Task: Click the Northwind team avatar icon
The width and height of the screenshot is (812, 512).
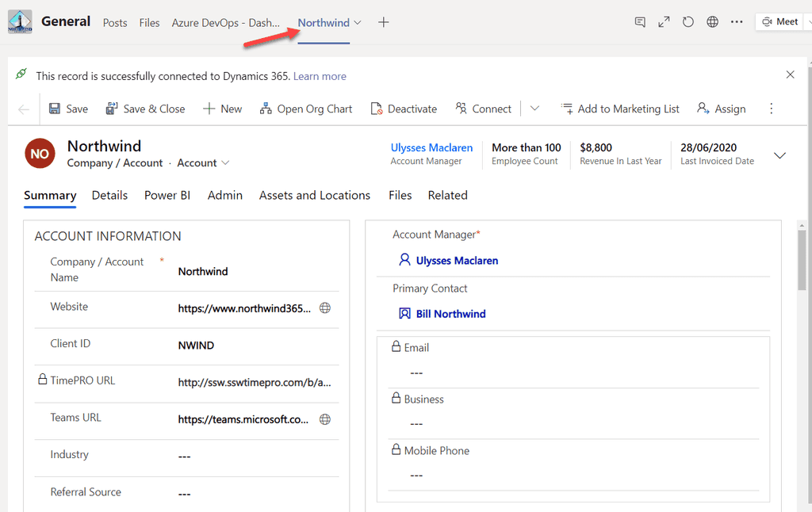Action: point(20,21)
